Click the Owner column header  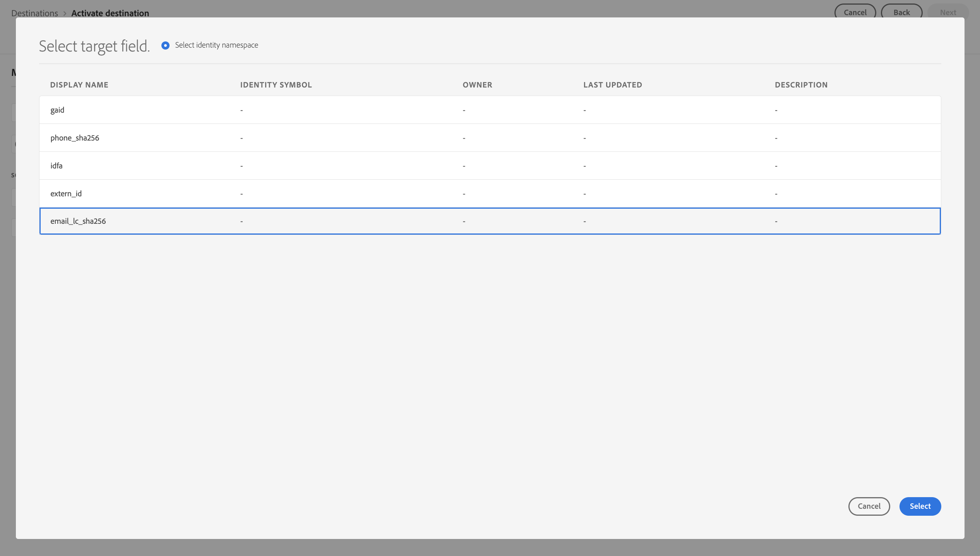tap(477, 85)
